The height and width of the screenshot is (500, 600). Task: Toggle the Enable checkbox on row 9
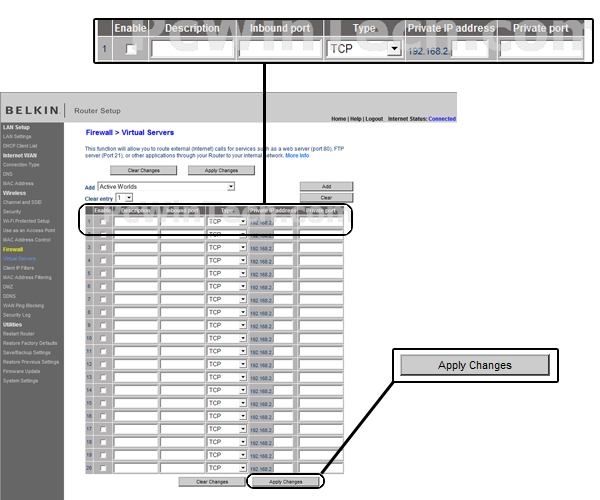pos(103,326)
